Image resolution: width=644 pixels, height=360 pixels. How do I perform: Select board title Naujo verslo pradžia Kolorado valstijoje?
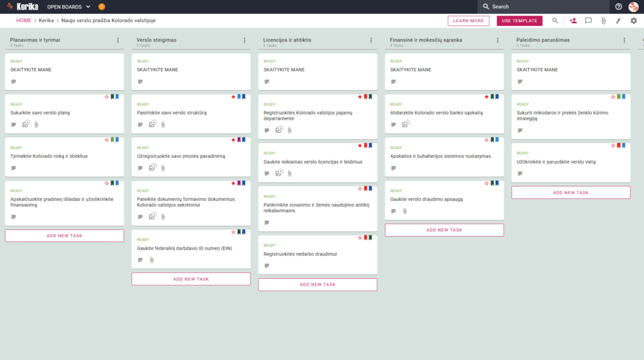[x=108, y=21]
